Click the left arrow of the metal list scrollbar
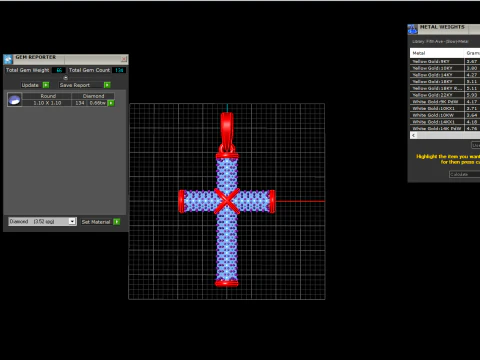The image size is (480, 360). 413,135
